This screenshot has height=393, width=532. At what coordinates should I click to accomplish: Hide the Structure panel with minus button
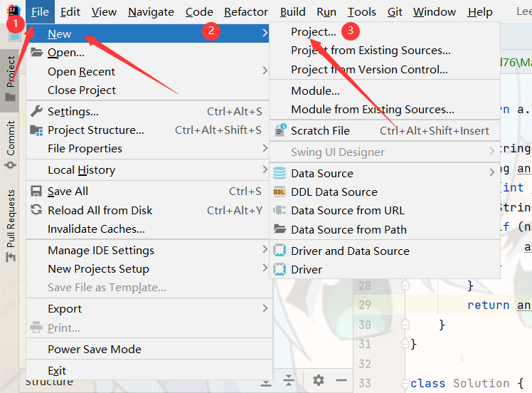click(x=341, y=380)
